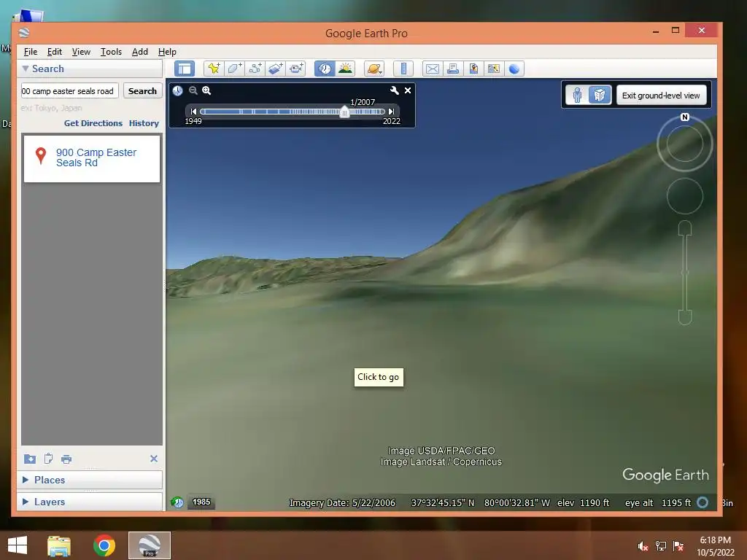Screen dimensions: 747x560
Task: Add an image overlay from the toolbar
Action: pos(275,69)
